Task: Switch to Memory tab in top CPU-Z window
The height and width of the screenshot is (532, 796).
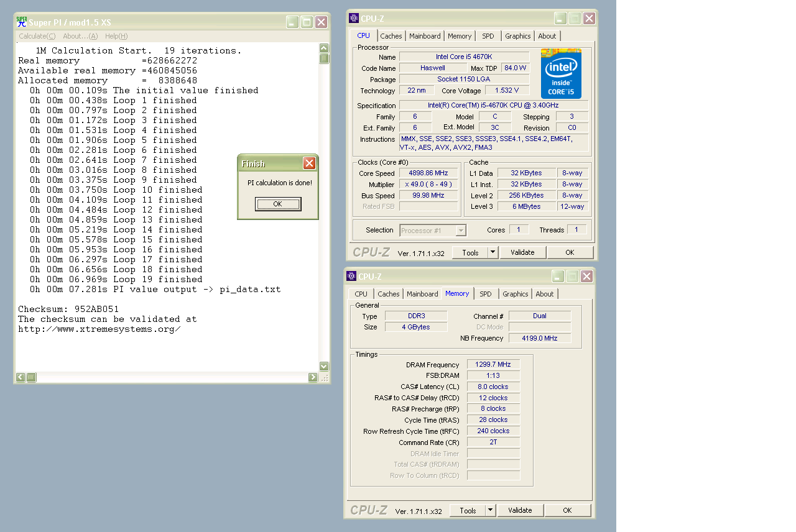Action: pos(460,36)
